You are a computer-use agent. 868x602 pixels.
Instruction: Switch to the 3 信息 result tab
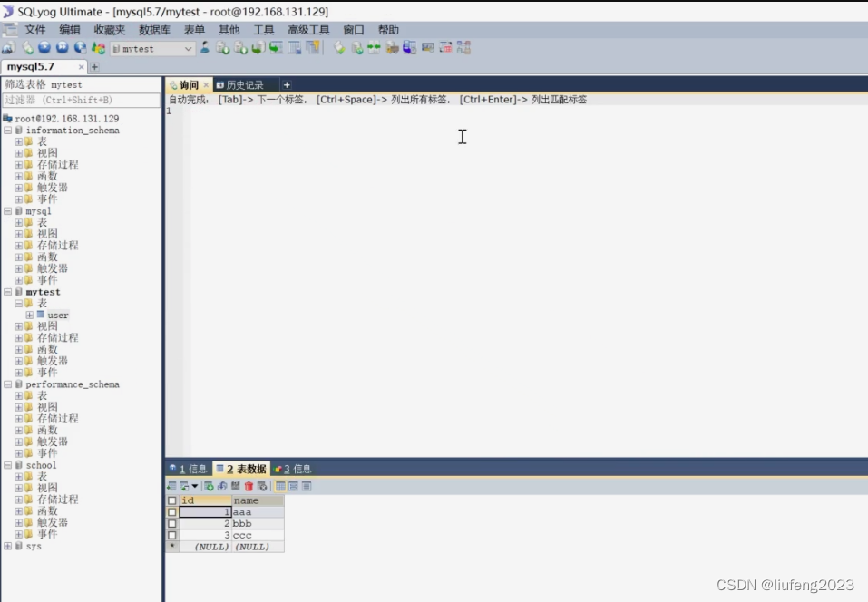pyautogui.click(x=293, y=470)
